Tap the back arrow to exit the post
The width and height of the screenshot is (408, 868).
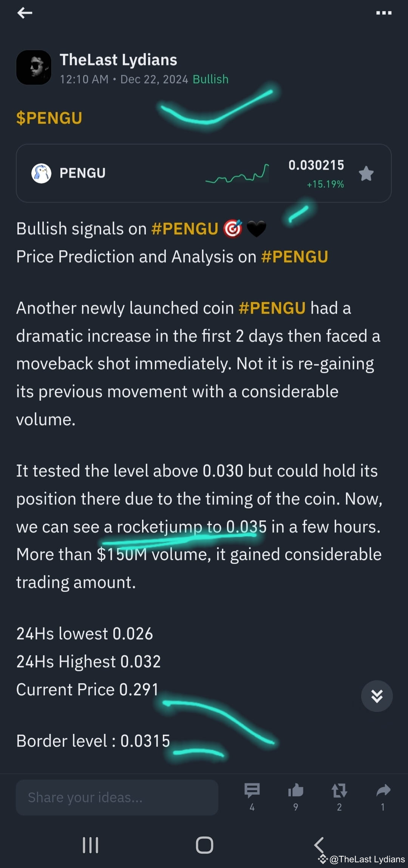click(25, 13)
